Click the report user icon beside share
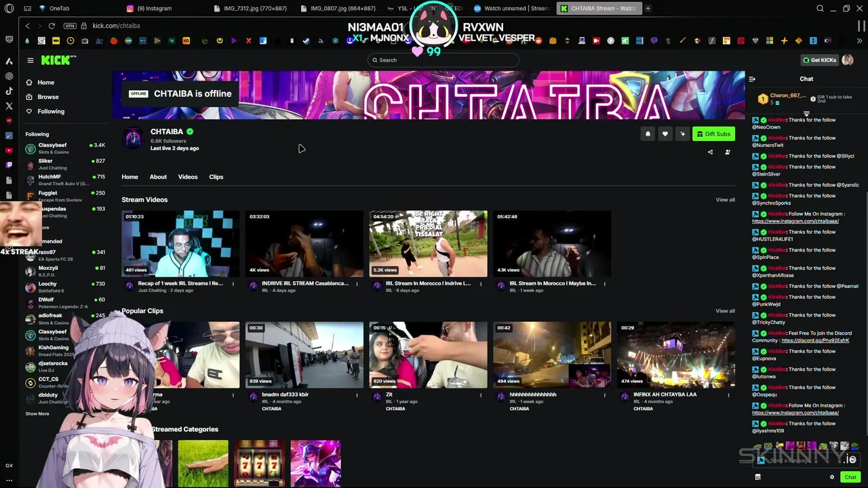This screenshot has width=868, height=488. click(x=728, y=152)
